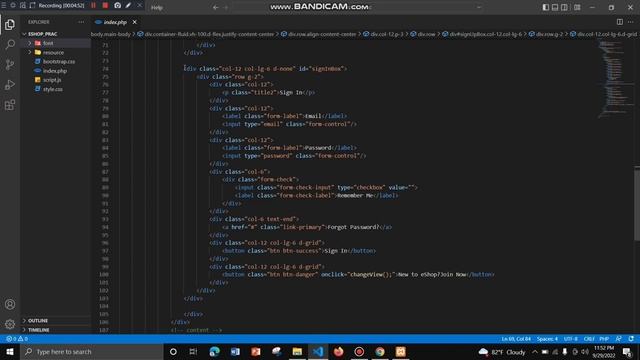Open the Explorer view in activity bar
640x360 pixels.
(x=10, y=24)
